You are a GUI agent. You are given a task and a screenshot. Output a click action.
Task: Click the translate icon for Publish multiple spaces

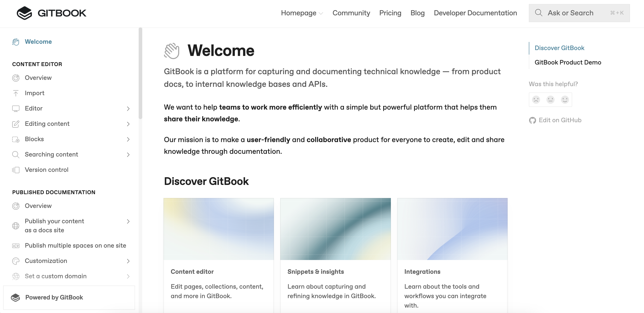16,246
